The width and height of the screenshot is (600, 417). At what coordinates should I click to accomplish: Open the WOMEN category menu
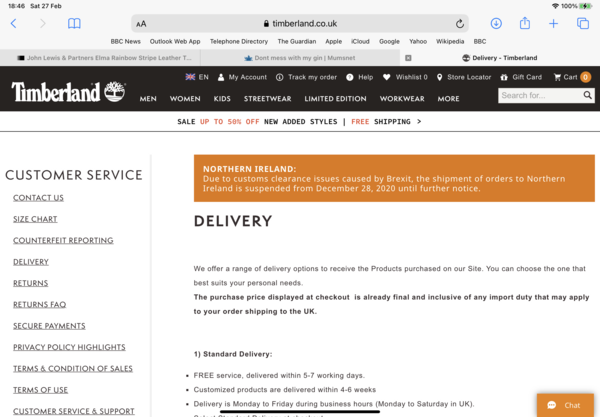click(185, 99)
